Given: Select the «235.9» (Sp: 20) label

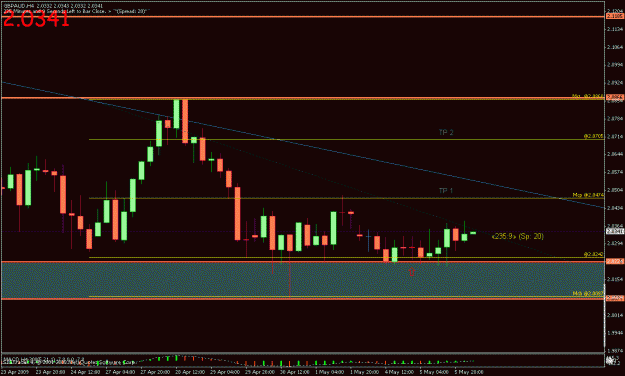Looking at the screenshot, I should point(518,236).
